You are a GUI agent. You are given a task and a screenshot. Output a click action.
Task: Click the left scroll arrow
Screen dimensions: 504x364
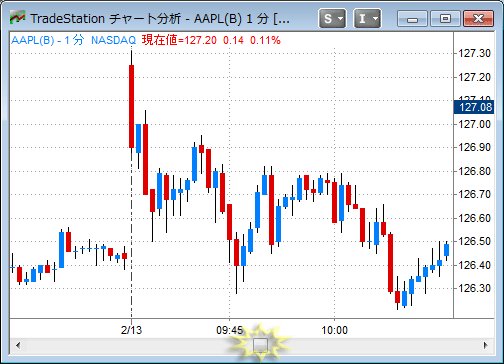click(18, 345)
